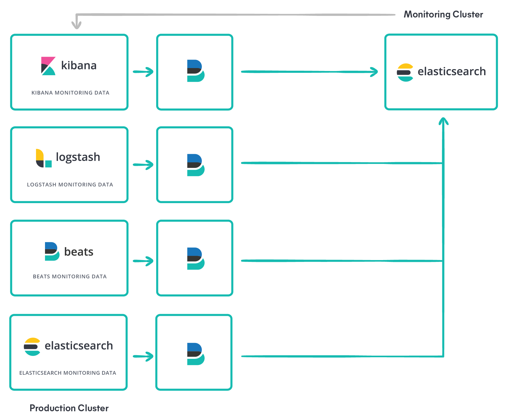Click the Metricbeat icon next to Beats box
Viewport: 509px width, 420px height.
coord(195,259)
